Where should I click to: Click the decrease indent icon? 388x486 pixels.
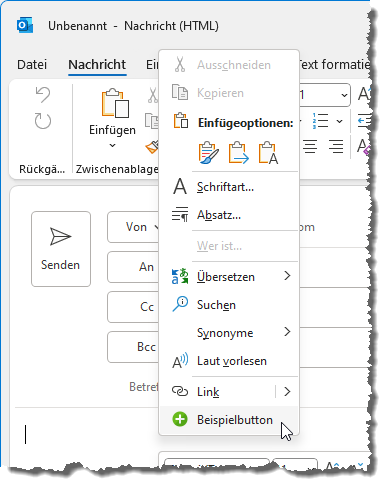point(364,121)
